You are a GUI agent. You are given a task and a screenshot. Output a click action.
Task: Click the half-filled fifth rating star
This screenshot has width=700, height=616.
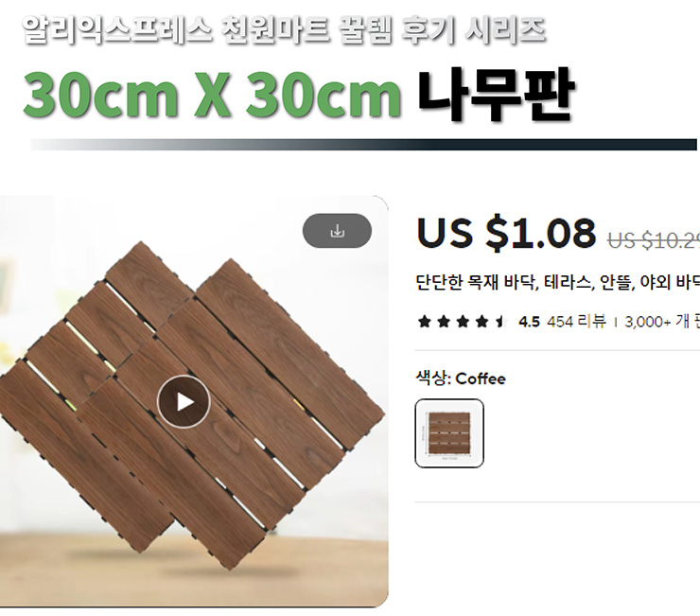pos(501,321)
